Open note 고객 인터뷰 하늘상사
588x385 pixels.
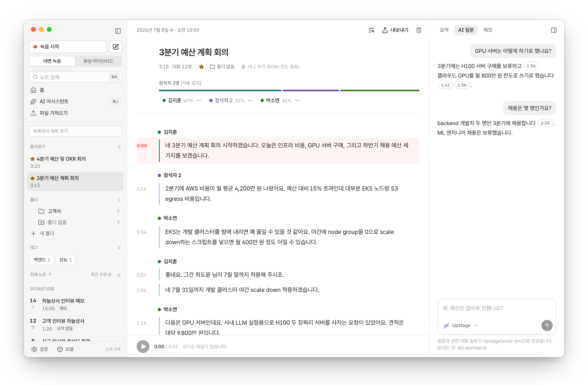pyautogui.click(x=75, y=325)
